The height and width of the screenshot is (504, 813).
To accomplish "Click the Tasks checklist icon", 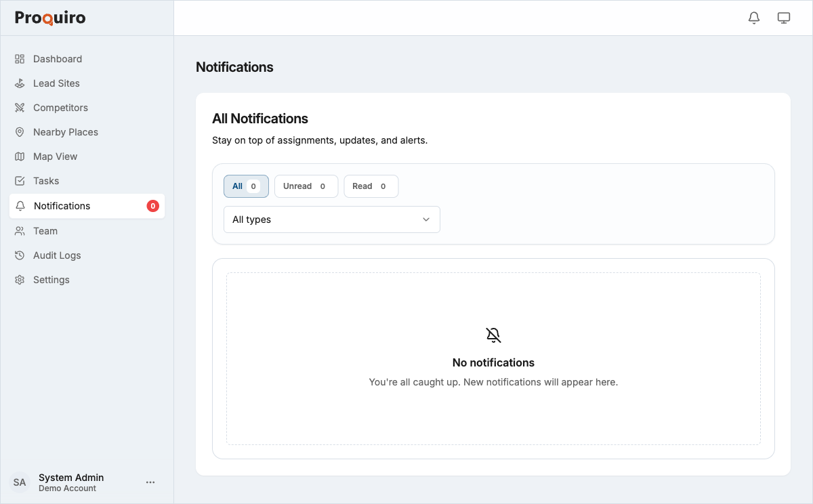I will 20,181.
